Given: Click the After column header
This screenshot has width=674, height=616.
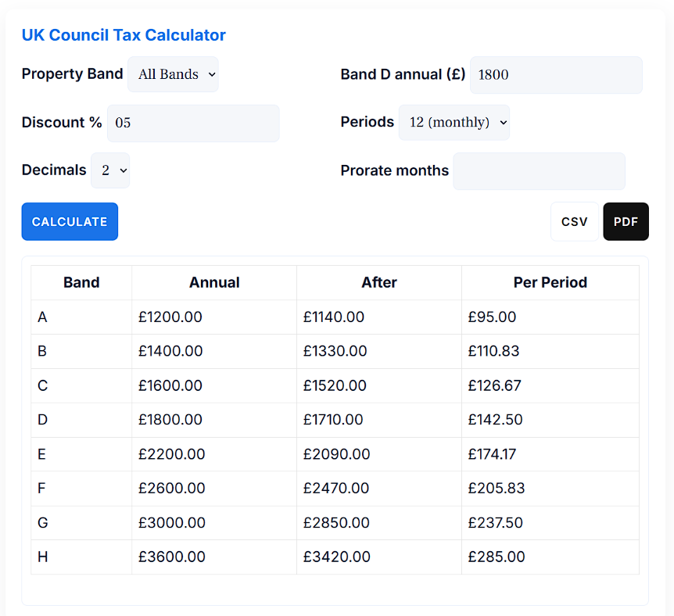Looking at the screenshot, I should [x=378, y=282].
